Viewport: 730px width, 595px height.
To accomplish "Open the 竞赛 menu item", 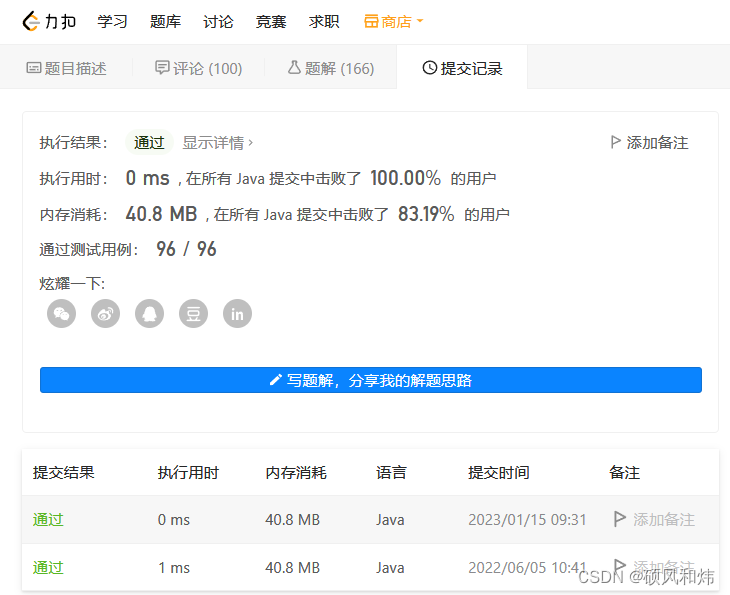I will pos(271,21).
